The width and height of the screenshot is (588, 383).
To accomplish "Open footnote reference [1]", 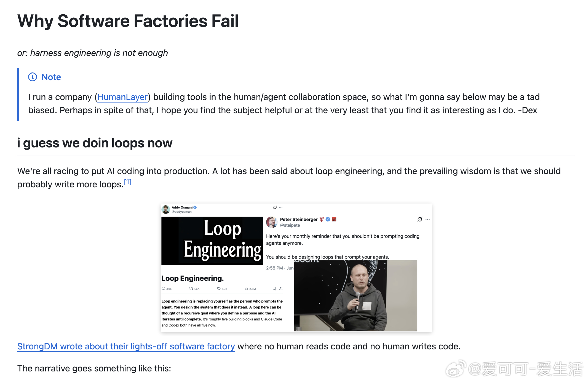I will point(128,182).
